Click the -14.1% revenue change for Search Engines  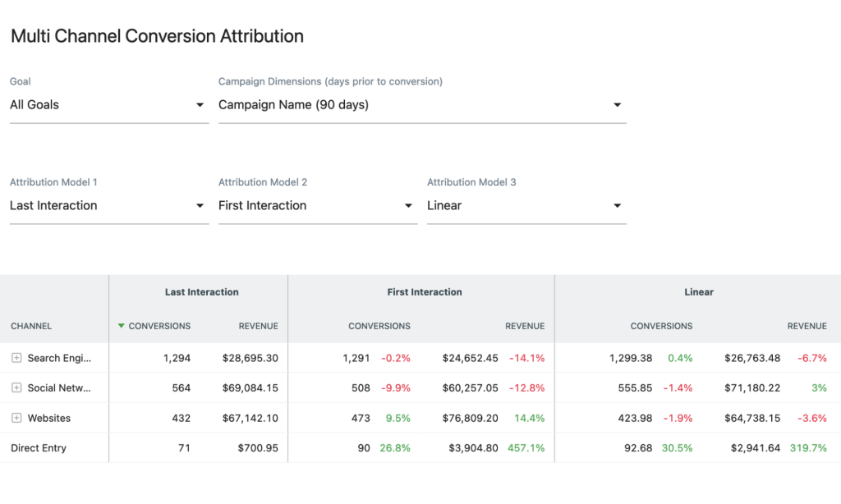525,358
